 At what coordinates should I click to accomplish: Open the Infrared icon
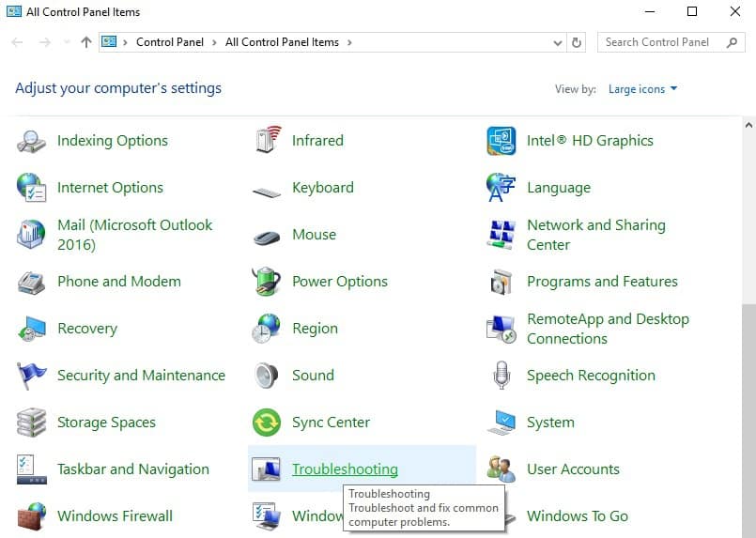[267, 140]
